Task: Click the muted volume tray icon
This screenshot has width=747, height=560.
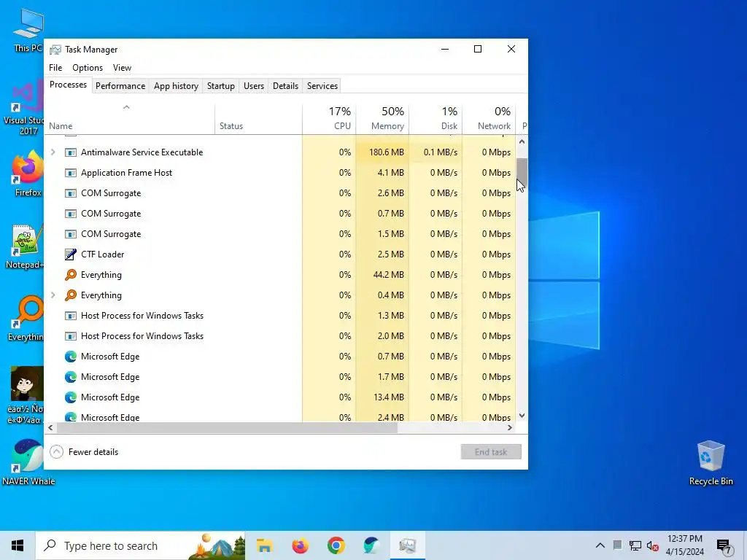Action: coord(653,545)
